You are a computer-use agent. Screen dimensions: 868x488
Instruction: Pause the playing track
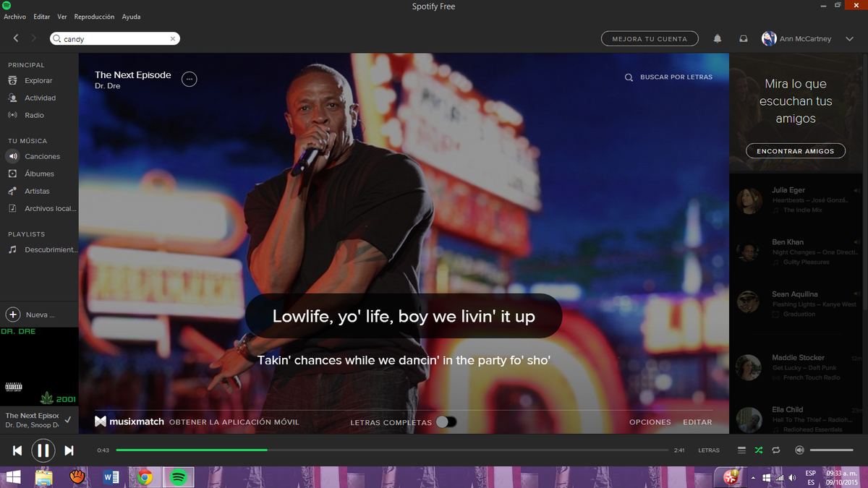43,450
